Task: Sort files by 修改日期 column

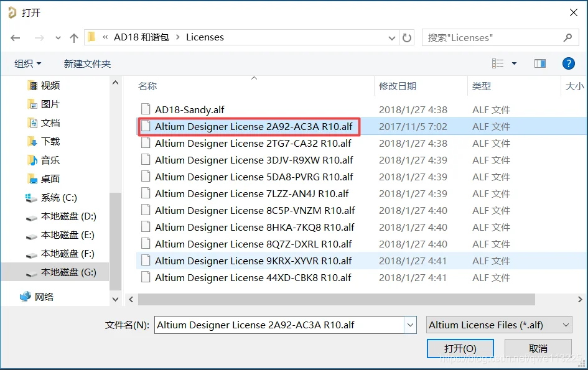Action: point(398,86)
